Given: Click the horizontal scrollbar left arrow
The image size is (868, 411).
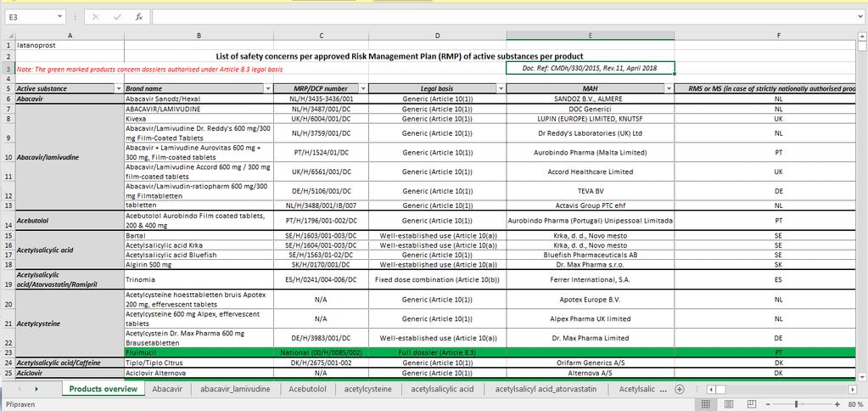Looking at the screenshot, I should point(713,389).
